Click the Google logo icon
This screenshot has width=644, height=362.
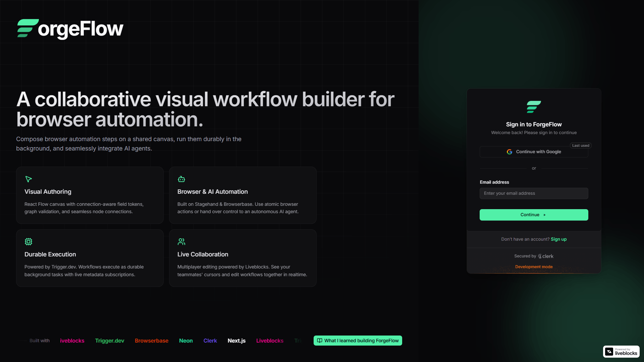tap(509, 152)
